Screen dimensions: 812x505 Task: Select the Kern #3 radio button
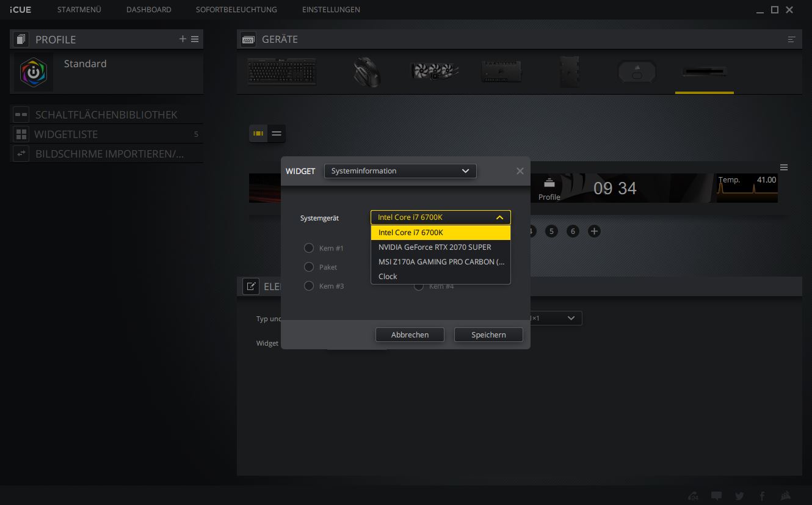(x=309, y=286)
